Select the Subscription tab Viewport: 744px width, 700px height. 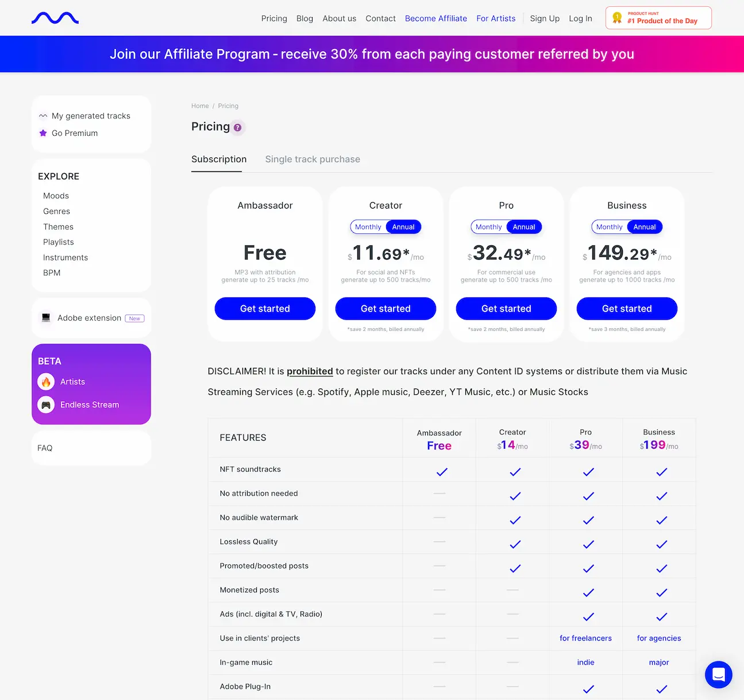point(219,159)
